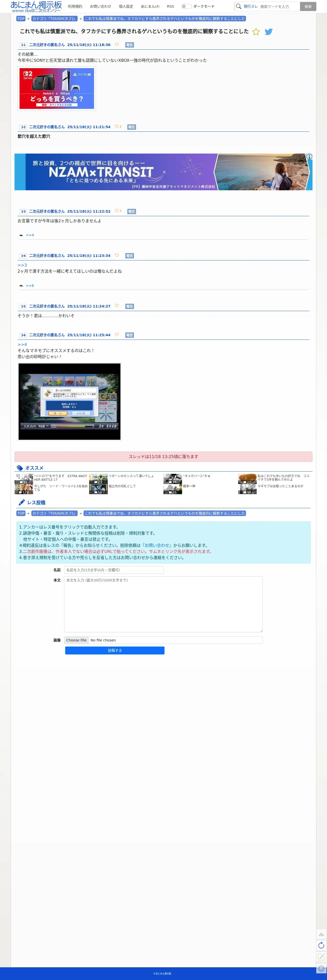
Task: Click the scroll-to-top arrow icon
Action: (321, 934)
